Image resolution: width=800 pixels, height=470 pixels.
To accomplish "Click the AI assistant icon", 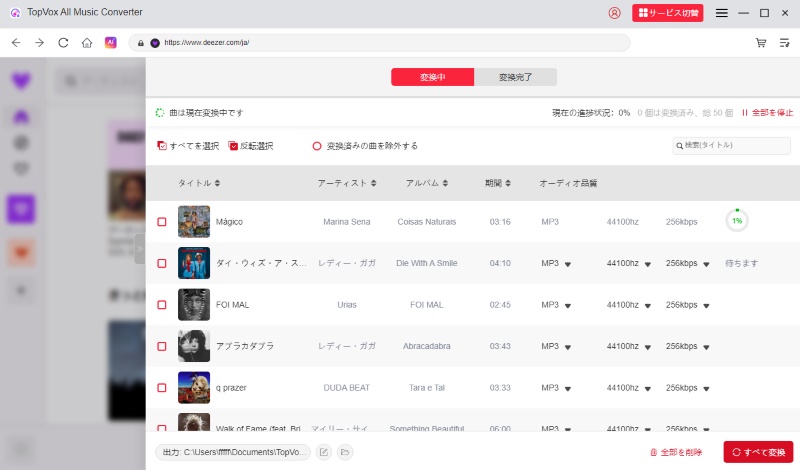I will [111, 42].
